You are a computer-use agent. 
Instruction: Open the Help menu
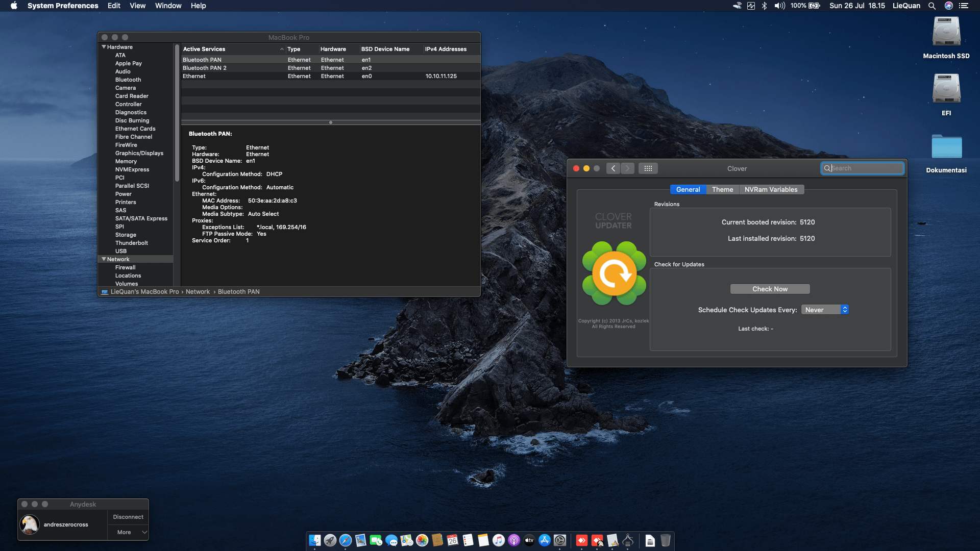click(199, 6)
